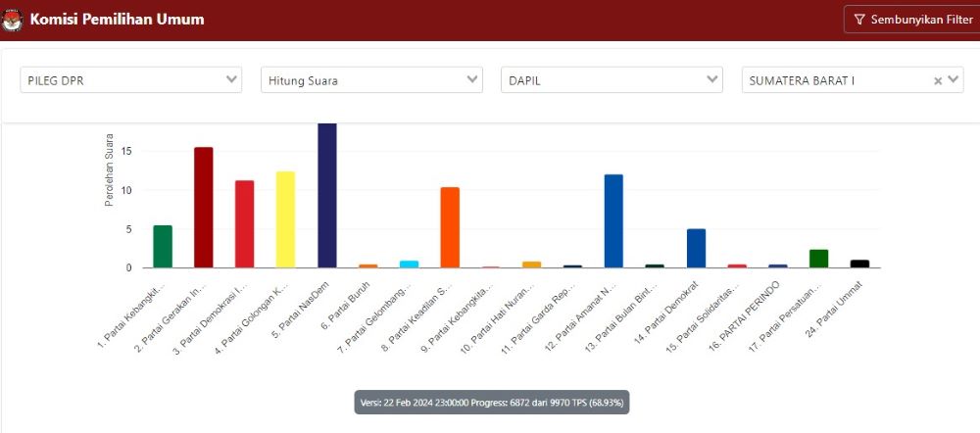This screenshot has width=980, height=433.
Task: Select the dark blue Partai NasDem bar
Action: [327, 196]
